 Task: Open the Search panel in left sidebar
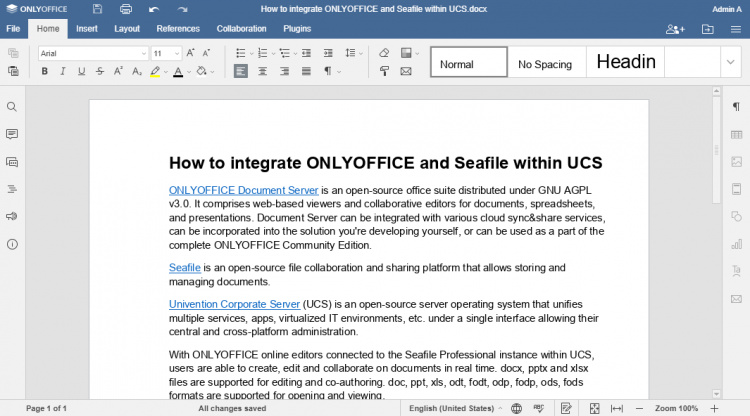[12, 107]
